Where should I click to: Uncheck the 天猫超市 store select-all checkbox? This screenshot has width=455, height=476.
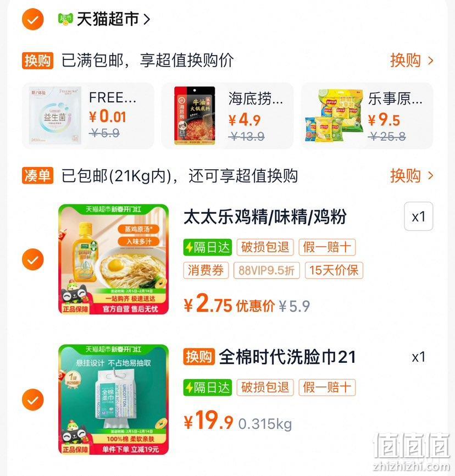tap(33, 19)
